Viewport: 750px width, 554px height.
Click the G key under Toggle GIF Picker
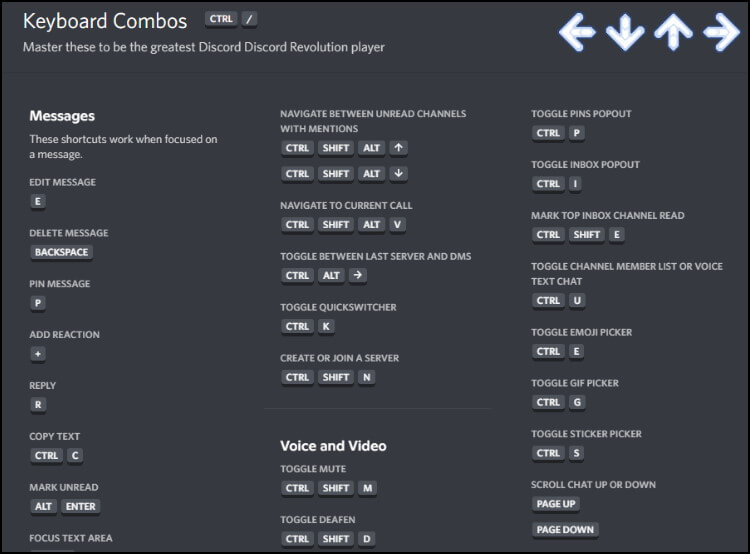coord(577,402)
